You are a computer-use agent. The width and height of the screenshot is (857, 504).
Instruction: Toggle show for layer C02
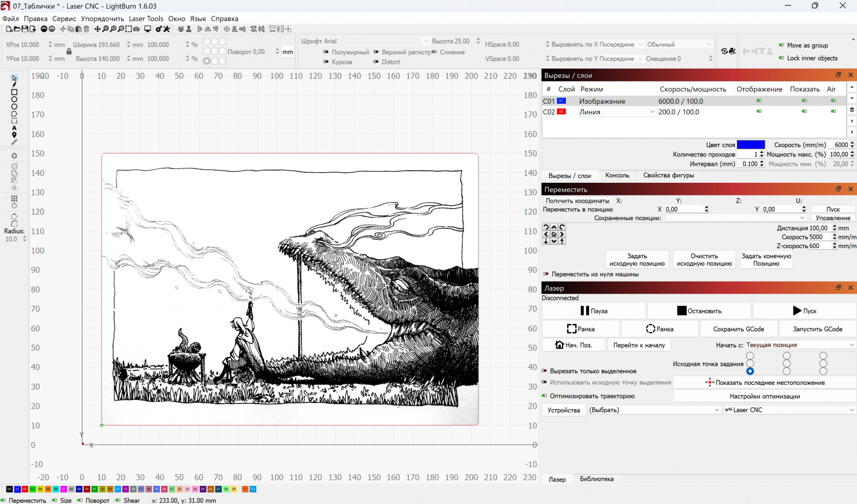[804, 111]
